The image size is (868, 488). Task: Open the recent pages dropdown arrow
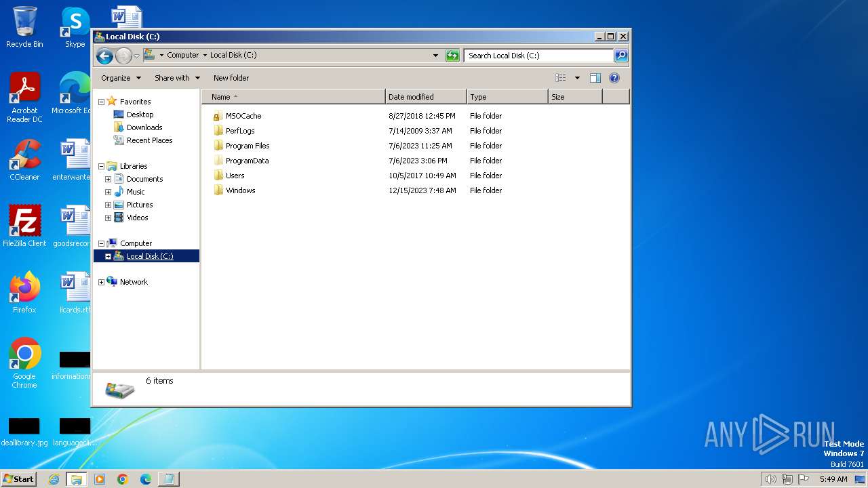[136, 56]
